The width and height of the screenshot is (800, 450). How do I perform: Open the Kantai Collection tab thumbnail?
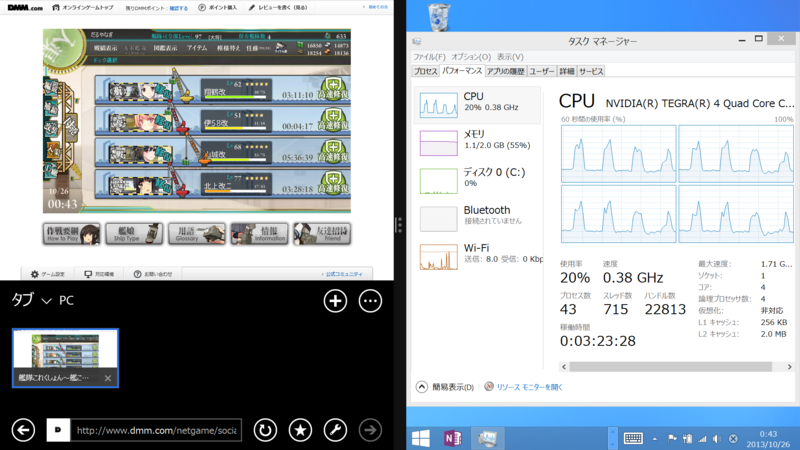pos(65,358)
